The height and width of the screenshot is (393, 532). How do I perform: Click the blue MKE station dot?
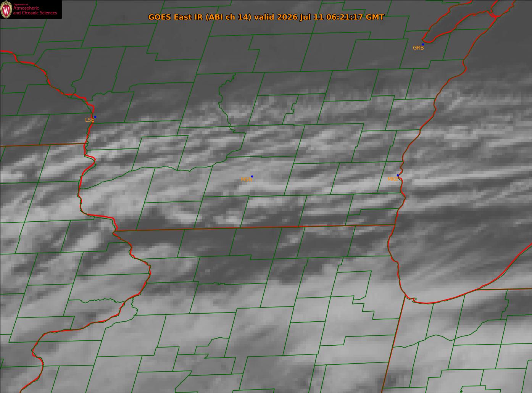tap(398, 176)
